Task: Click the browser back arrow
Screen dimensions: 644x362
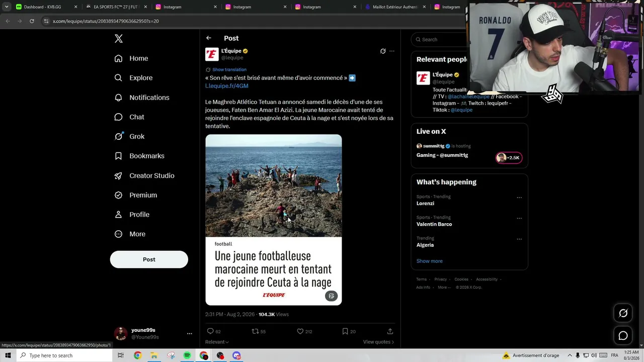Action: coord(8,21)
